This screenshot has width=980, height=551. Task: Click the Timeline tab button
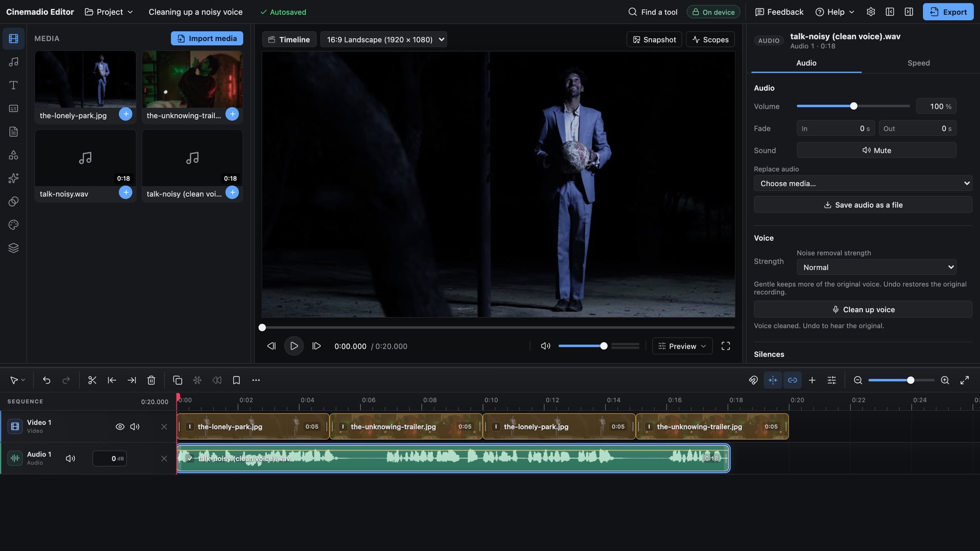[289, 40]
